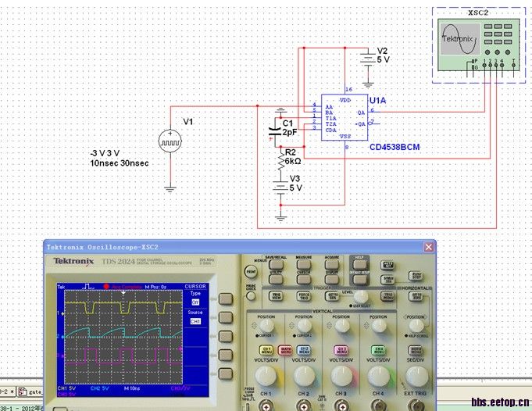Click the CH3 vertical POSITION knob

pos(341,326)
